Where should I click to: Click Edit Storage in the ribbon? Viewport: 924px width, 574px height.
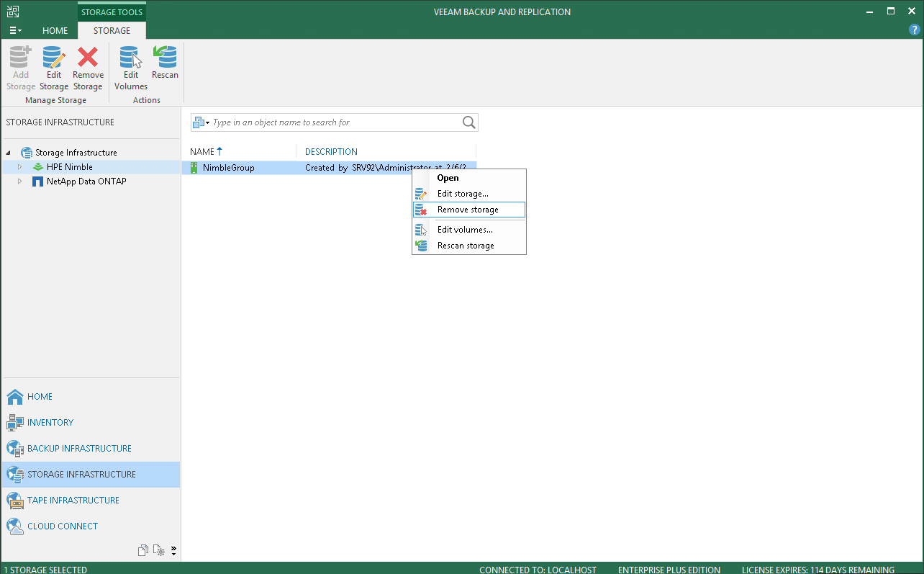pyautogui.click(x=54, y=68)
